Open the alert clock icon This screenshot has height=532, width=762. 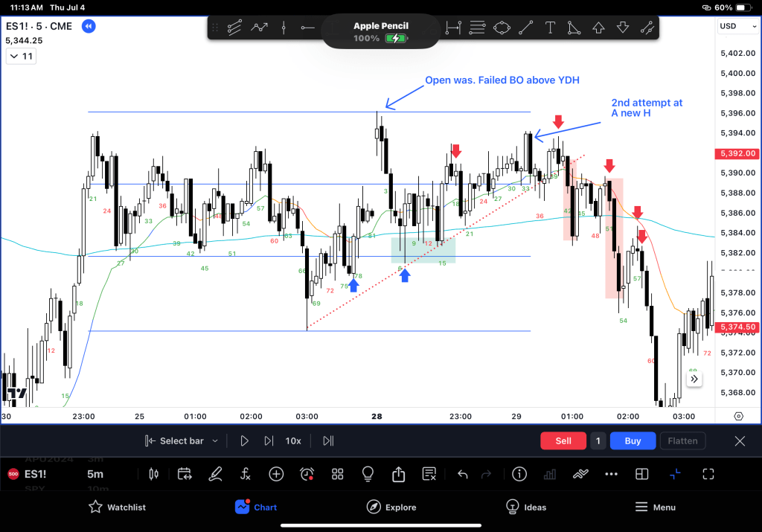pos(307,474)
